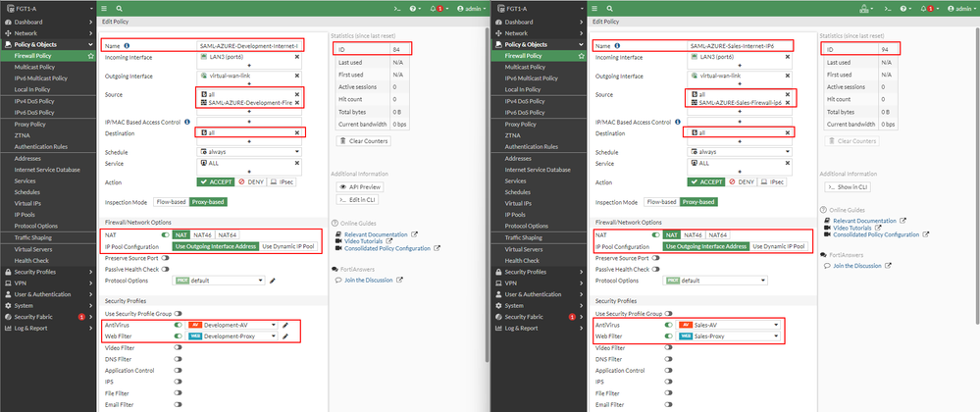Remove SAML-AZURE-Development-Fire source entry
Viewport: 980px width, 412px height.
pyautogui.click(x=297, y=103)
